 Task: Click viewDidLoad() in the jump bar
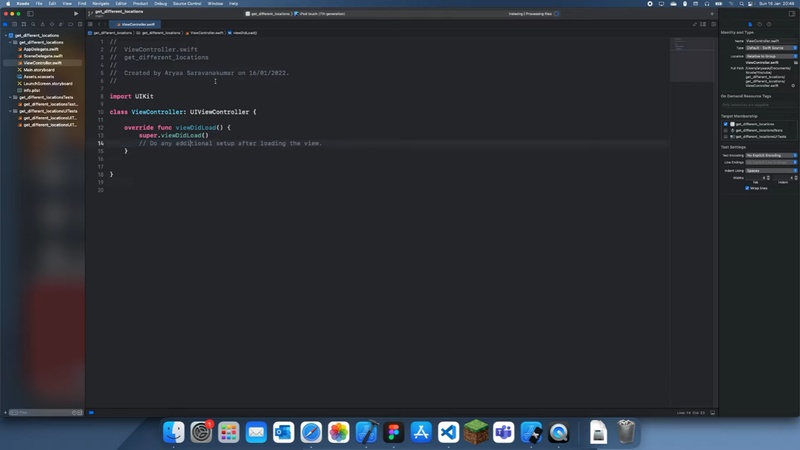click(245, 33)
